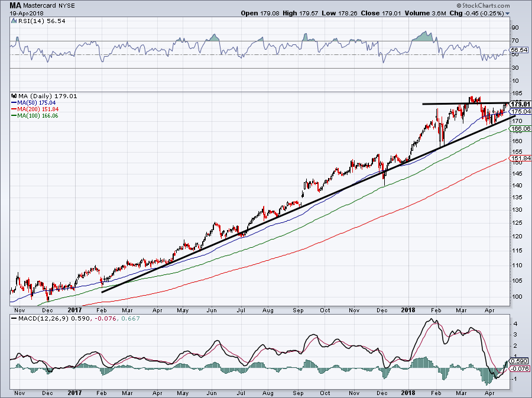
Task: Select the MA(200) 151.84 legend entry
Action: [x=35, y=109]
